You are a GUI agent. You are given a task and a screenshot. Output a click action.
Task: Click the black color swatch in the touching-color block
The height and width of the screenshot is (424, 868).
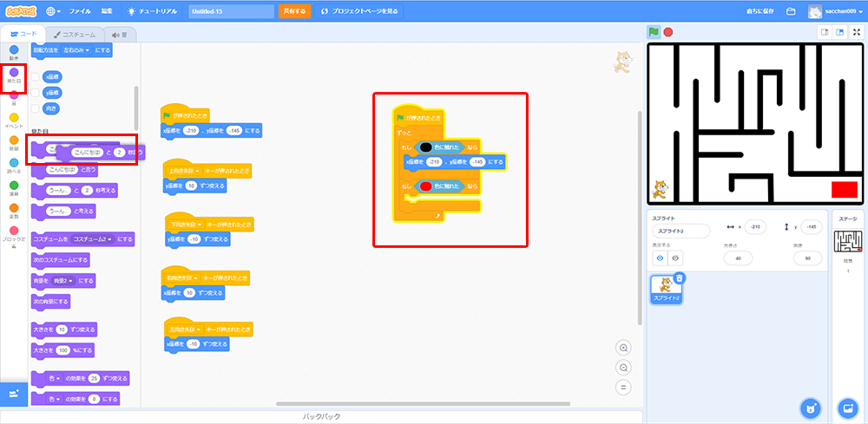(x=425, y=147)
